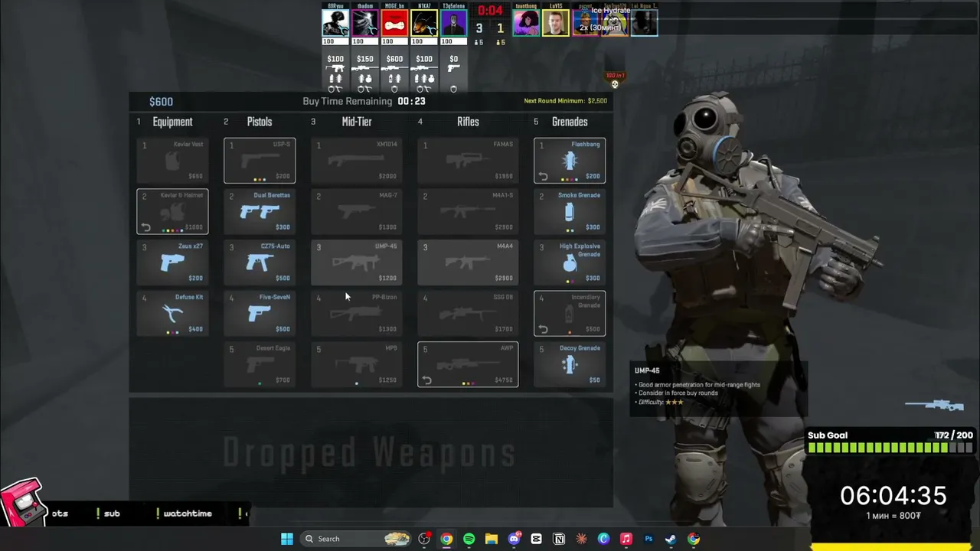Refund the Kevlar & Helmet purchase

coord(145,227)
